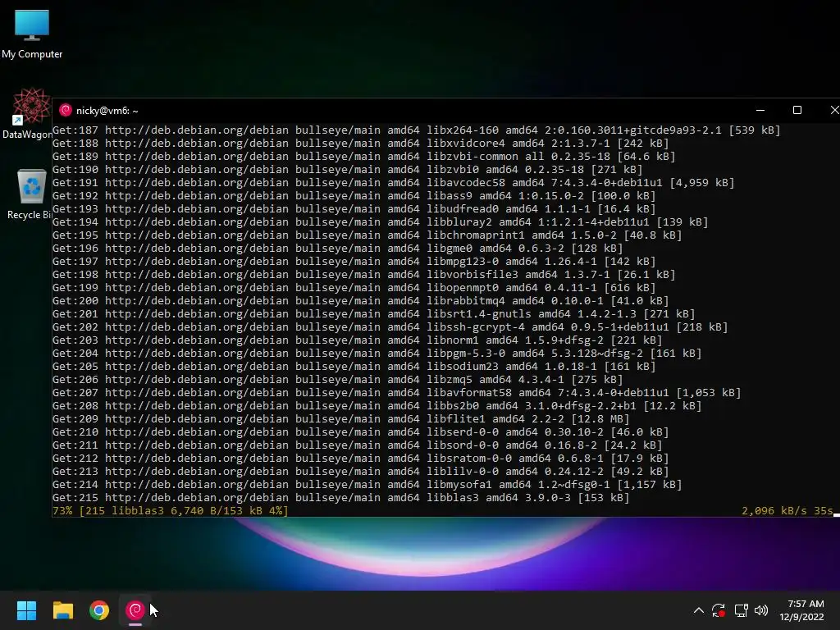Click the Get:202 libssh-gcrypt-4 line

pyautogui.click(x=390, y=326)
